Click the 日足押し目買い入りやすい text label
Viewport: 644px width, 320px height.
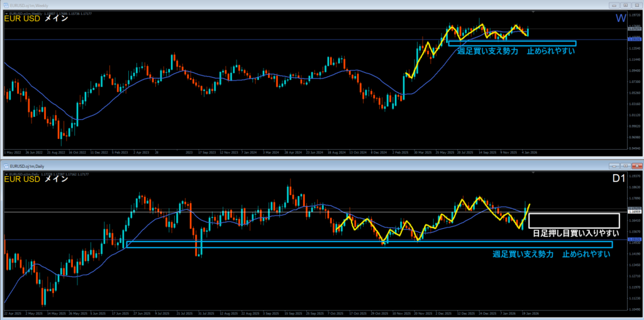coord(576,233)
